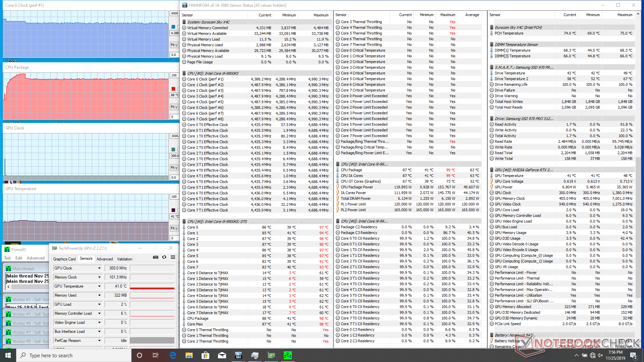Select the GPU Memory Clock row
The width and height of the screenshot is (644, 362).
[x=562, y=198]
